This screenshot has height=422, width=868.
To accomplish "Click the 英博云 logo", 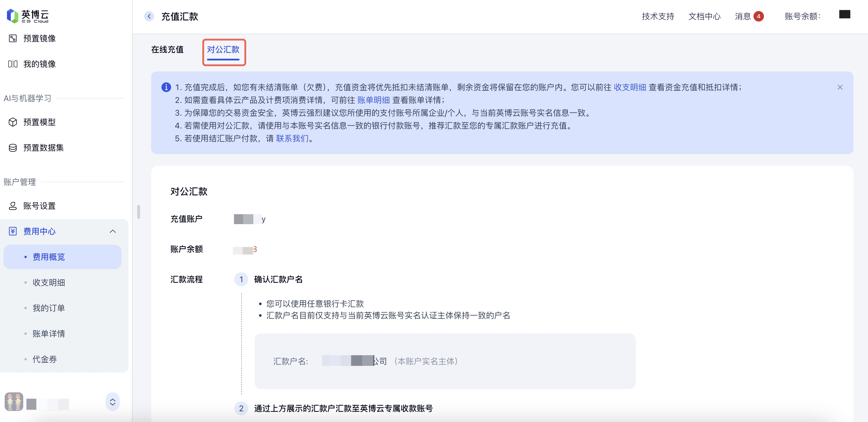I will click(x=28, y=16).
